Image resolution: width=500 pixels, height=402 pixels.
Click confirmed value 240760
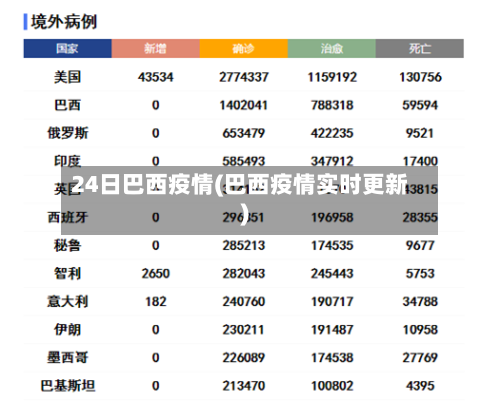244,302
